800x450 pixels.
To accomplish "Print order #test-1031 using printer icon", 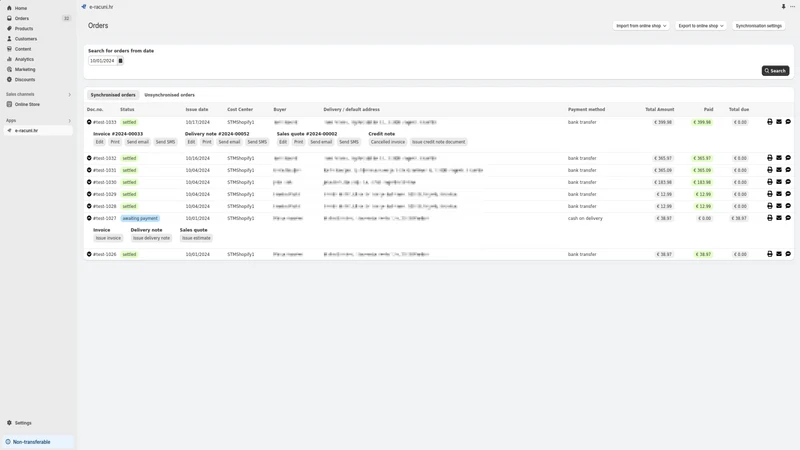I will pyautogui.click(x=769, y=170).
